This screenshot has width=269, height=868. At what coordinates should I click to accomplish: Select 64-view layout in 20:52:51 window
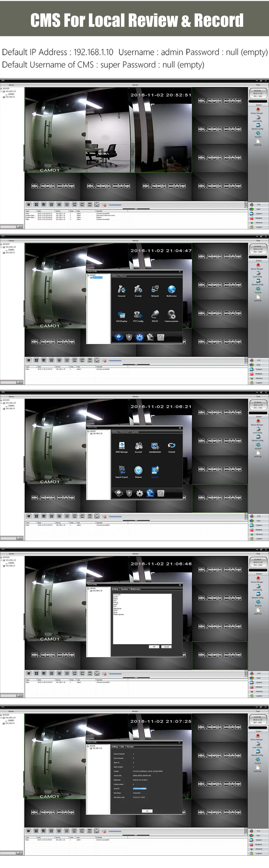(x=90, y=204)
